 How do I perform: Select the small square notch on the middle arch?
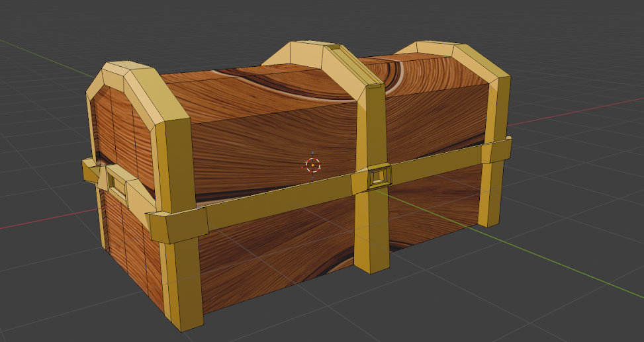point(336,48)
